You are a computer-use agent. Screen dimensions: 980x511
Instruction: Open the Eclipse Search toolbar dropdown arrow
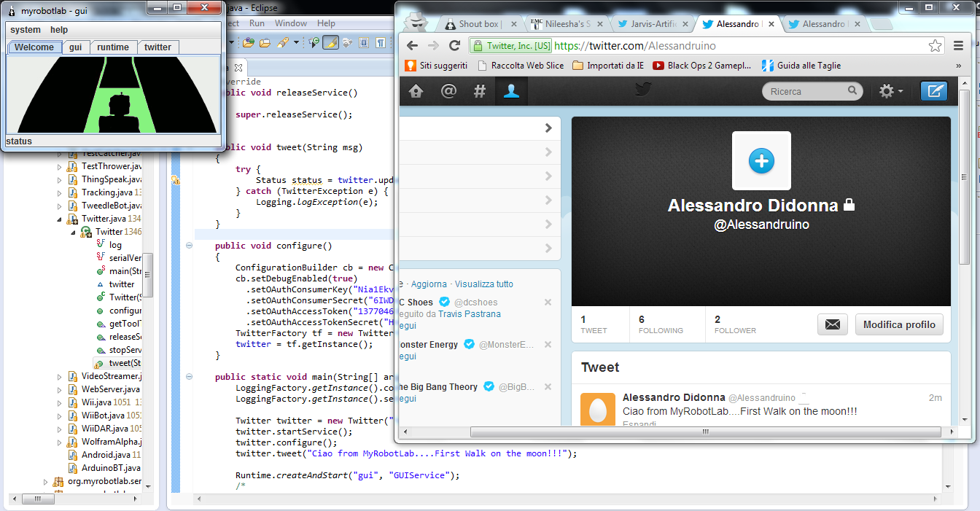296,42
